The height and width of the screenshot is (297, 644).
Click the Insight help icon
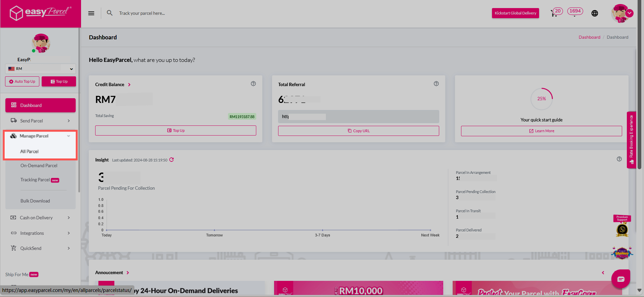pos(619,159)
